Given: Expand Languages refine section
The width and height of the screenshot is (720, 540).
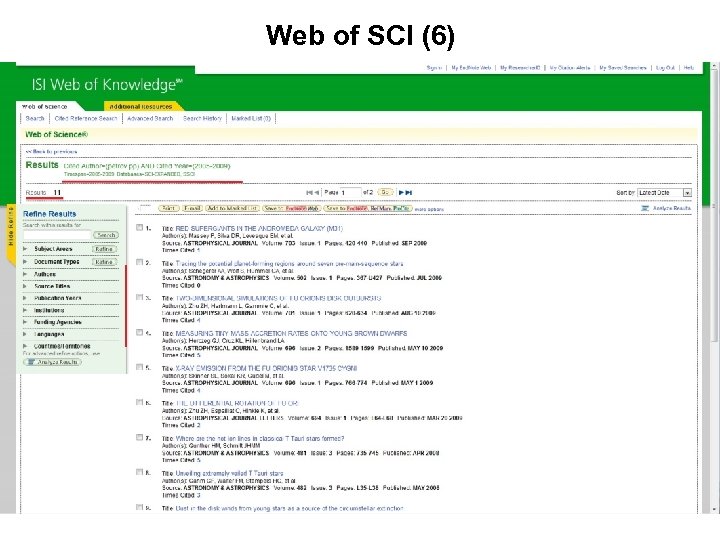Looking at the screenshot, I should coord(25,334).
